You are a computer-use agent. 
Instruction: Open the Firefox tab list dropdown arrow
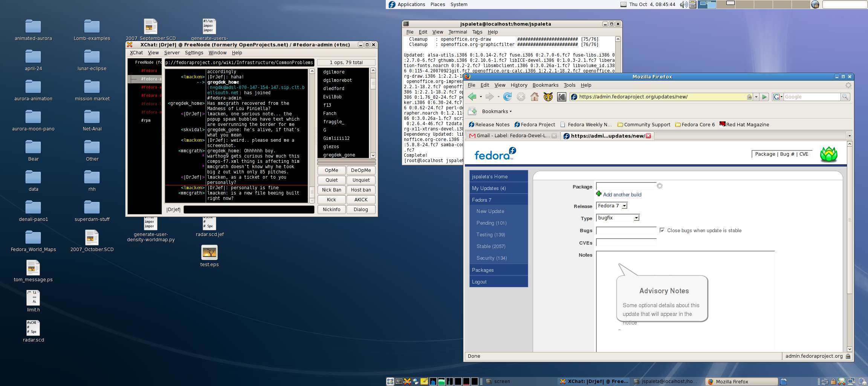[x=849, y=136]
